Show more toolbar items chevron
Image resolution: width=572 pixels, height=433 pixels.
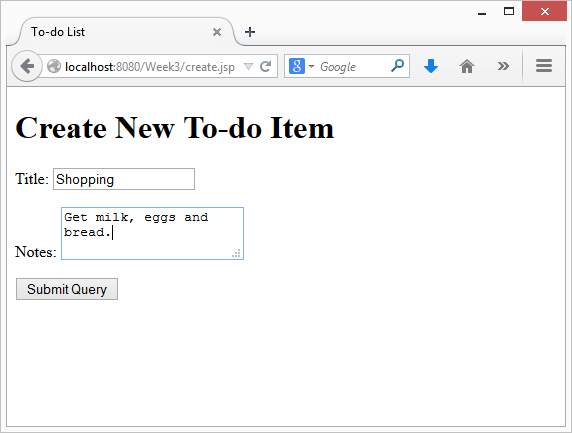(x=503, y=66)
